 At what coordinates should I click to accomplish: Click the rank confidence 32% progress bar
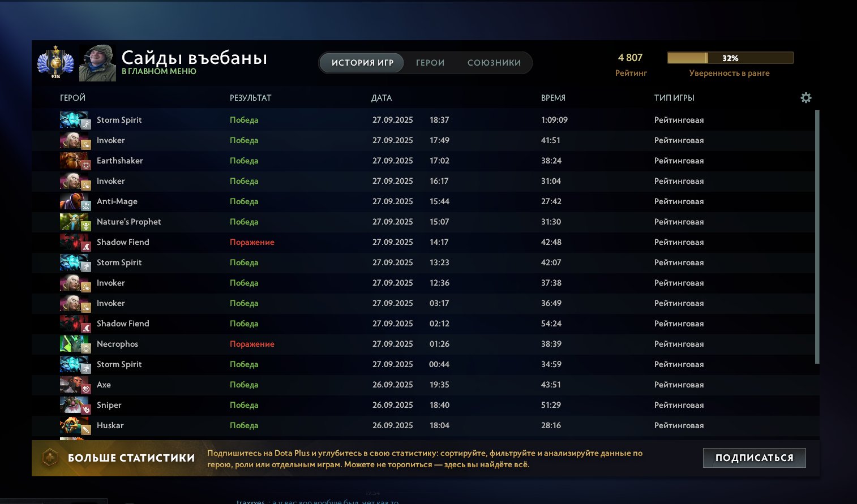coord(730,58)
